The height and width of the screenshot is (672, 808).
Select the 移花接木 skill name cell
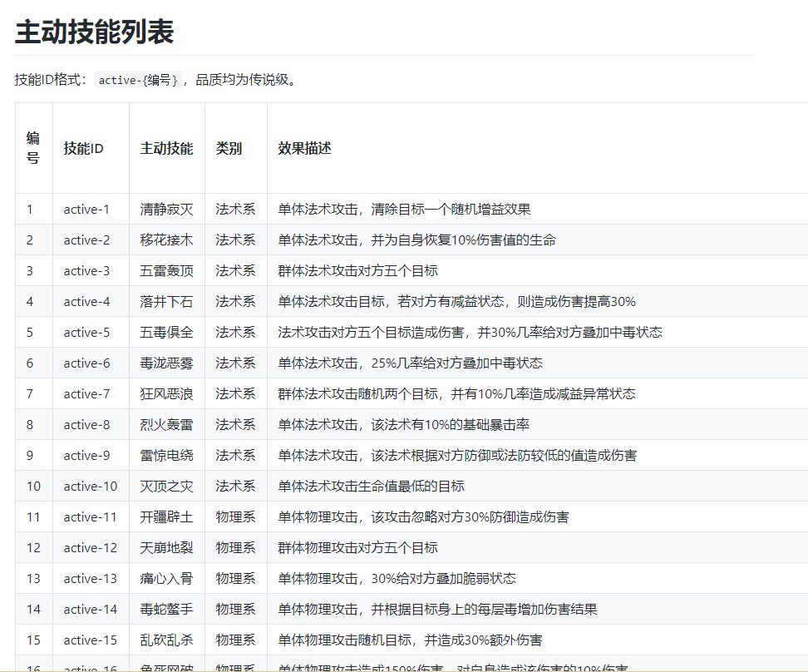pos(166,240)
